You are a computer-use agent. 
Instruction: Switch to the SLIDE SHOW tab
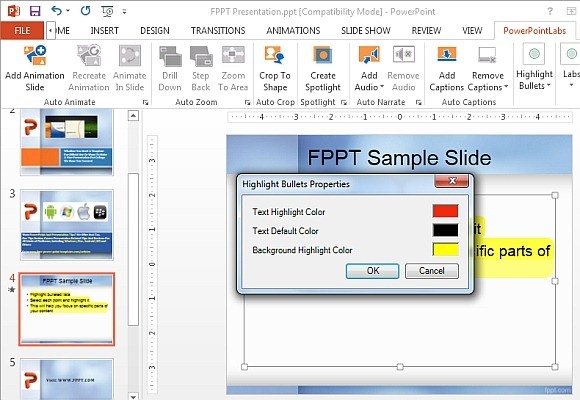366,31
